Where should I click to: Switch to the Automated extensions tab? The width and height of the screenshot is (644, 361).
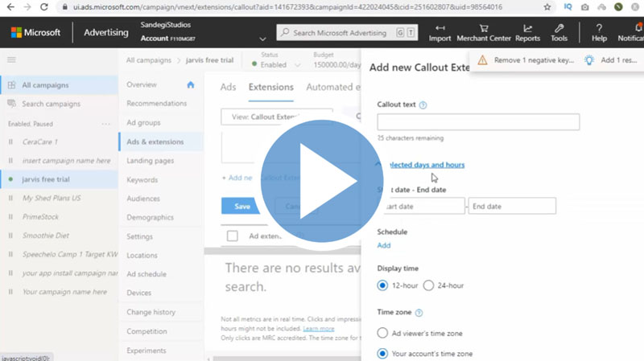pos(333,87)
